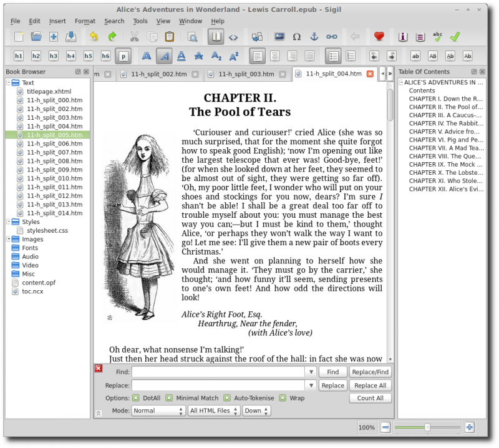Open the File menu
The height and width of the screenshot is (448, 499).
15,21
